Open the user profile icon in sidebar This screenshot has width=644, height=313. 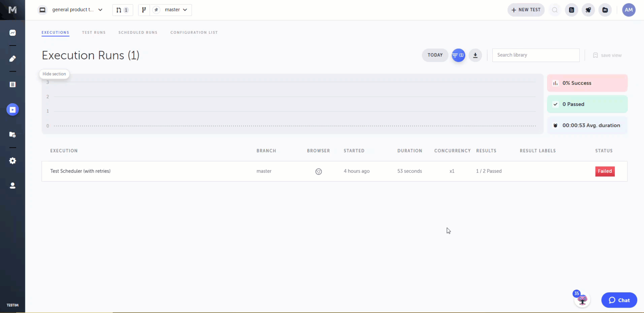12,186
